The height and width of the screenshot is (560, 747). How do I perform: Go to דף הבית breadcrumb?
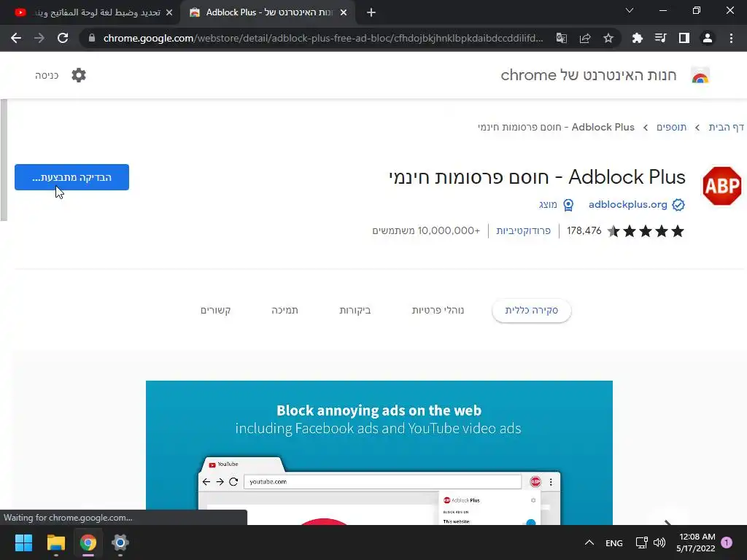pyautogui.click(x=726, y=127)
